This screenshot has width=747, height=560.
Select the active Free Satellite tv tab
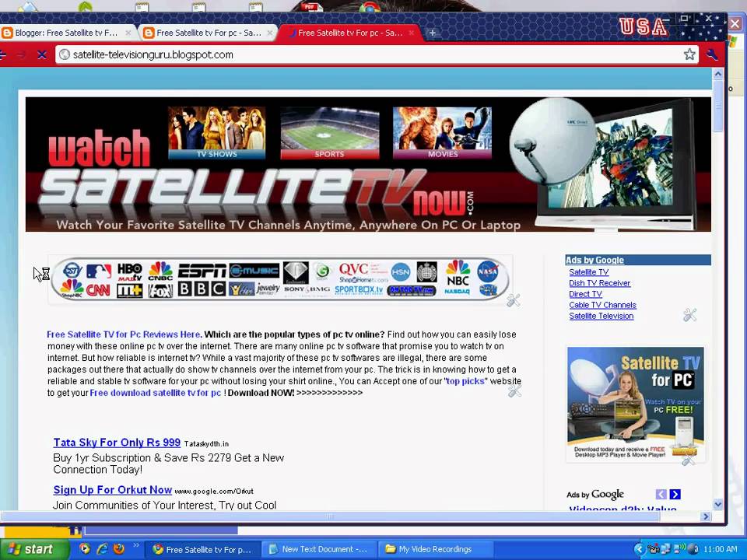click(350, 33)
